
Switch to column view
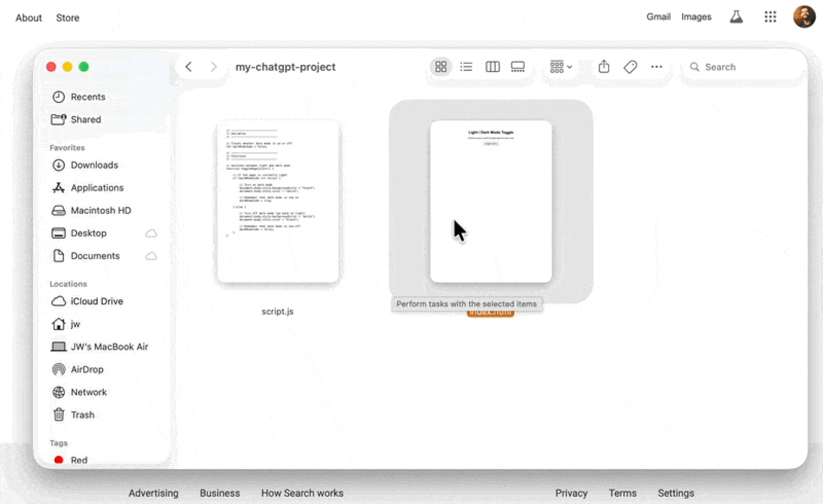click(x=493, y=67)
